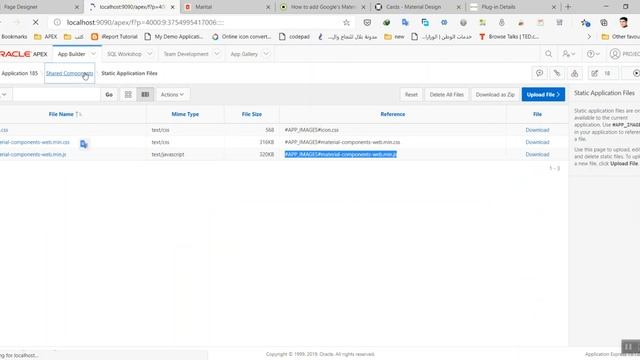640x360 pixels.
Task: Open the APEX bookmarks folder
Action: click(x=46, y=37)
